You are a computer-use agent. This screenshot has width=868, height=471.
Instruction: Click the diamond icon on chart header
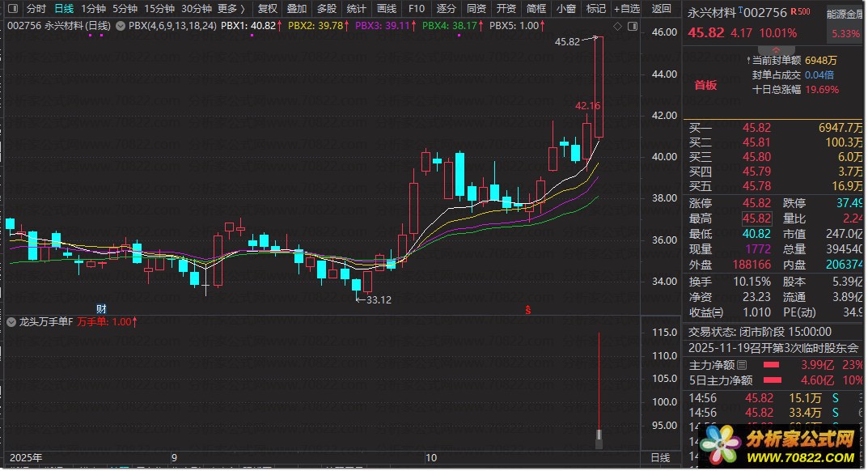(x=618, y=26)
